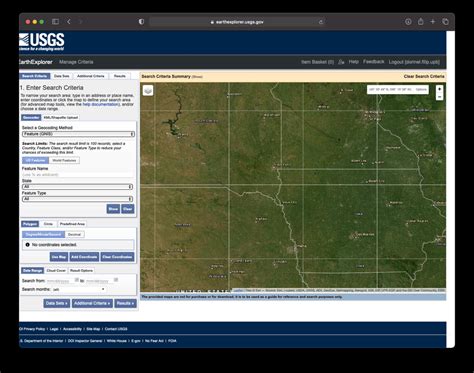Open the Cloud Cover tab
474x373 pixels.
tap(56, 270)
